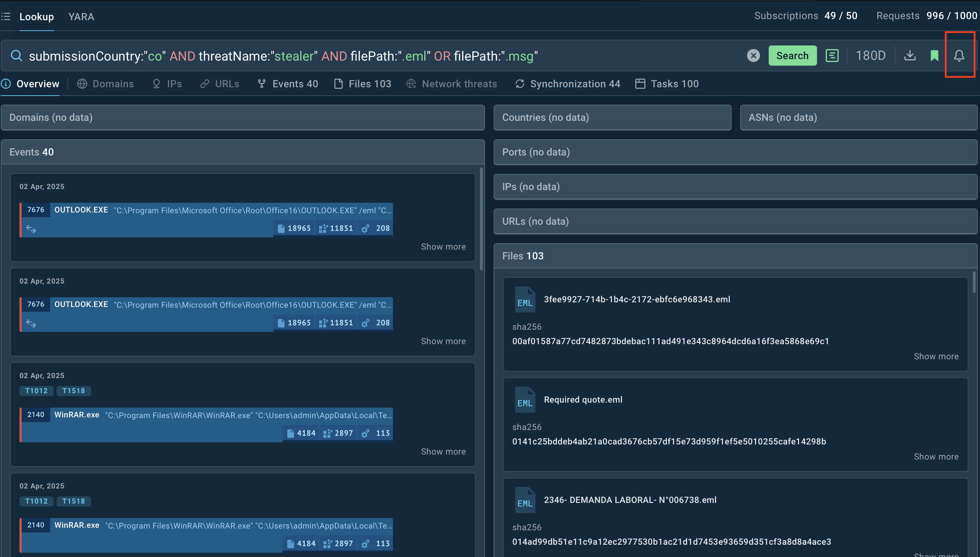
Task: Open the Tasks 100 tab
Action: pyautogui.click(x=667, y=84)
